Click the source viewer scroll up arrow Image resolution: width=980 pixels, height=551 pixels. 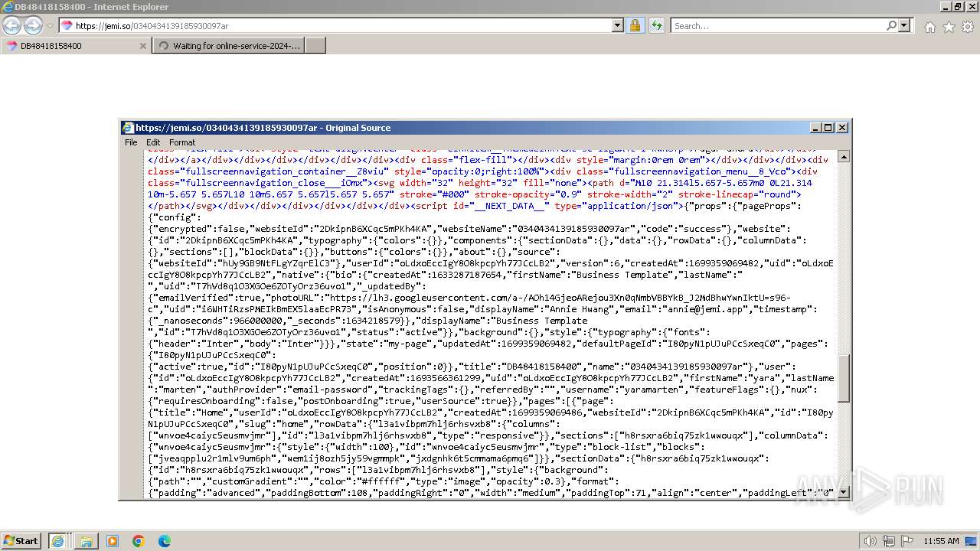844,156
